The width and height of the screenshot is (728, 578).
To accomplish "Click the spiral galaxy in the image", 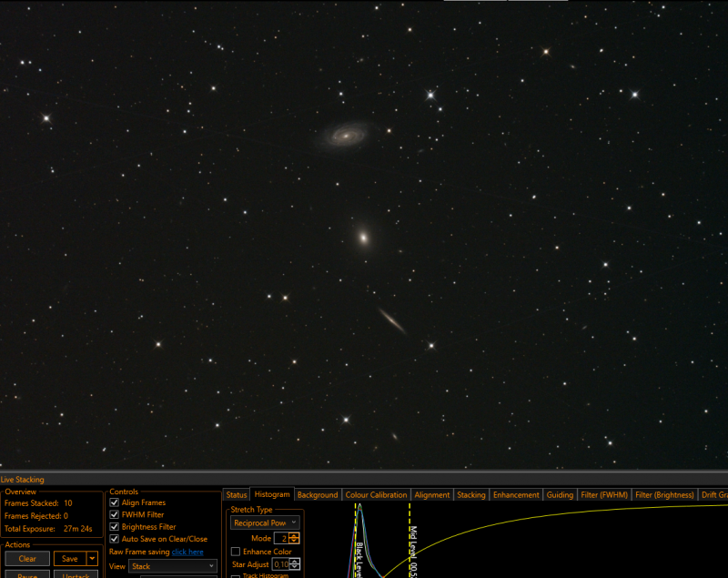I will 346,135.
